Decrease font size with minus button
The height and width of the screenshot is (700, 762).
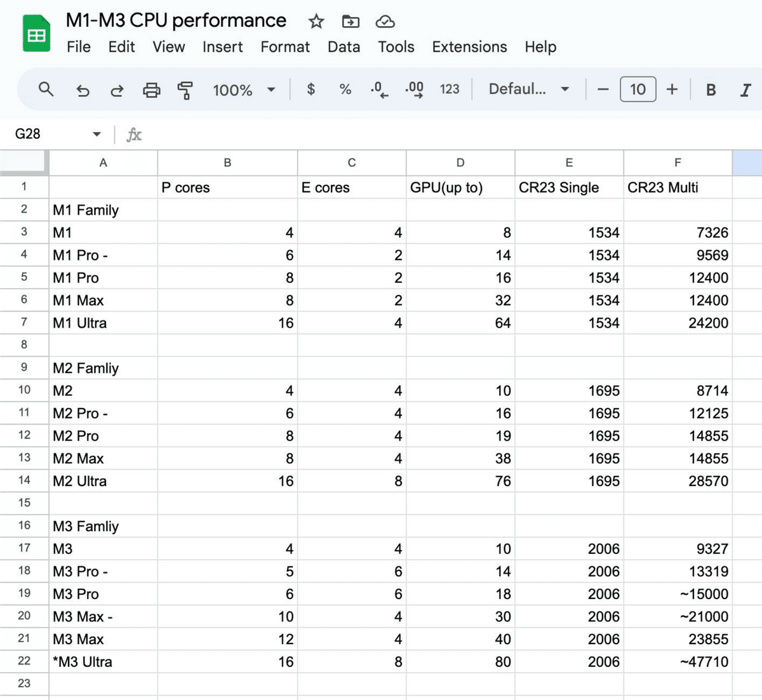(603, 89)
